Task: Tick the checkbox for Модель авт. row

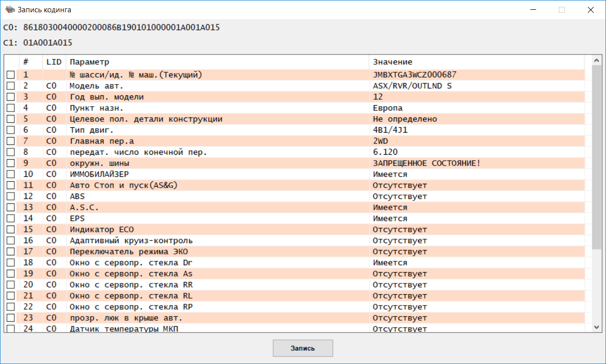Action: point(10,86)
